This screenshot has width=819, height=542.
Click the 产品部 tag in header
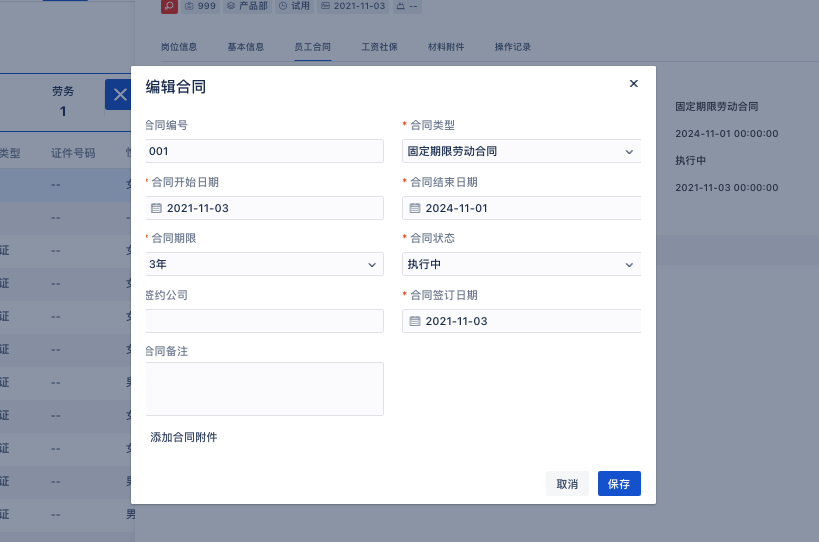pyautogui.click(x=248, y=6)
